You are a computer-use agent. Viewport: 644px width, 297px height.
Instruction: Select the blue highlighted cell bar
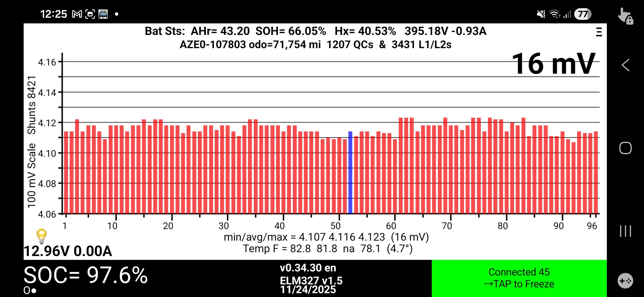(x=350, y=172)
